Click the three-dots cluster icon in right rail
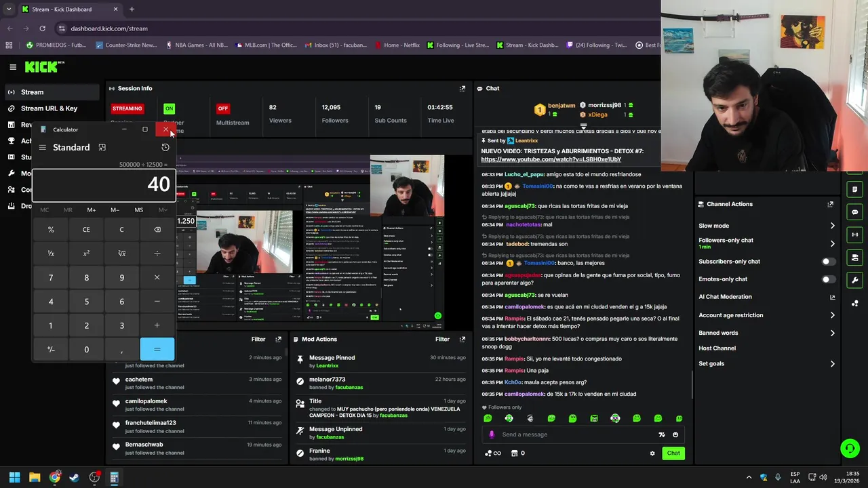868x488 pixels. tap(854, 303)
